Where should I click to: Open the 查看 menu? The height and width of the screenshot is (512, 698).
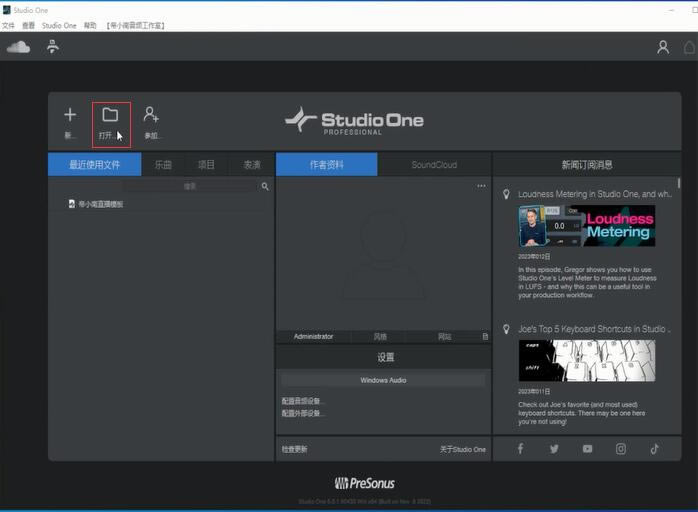[x=28, y=25]
